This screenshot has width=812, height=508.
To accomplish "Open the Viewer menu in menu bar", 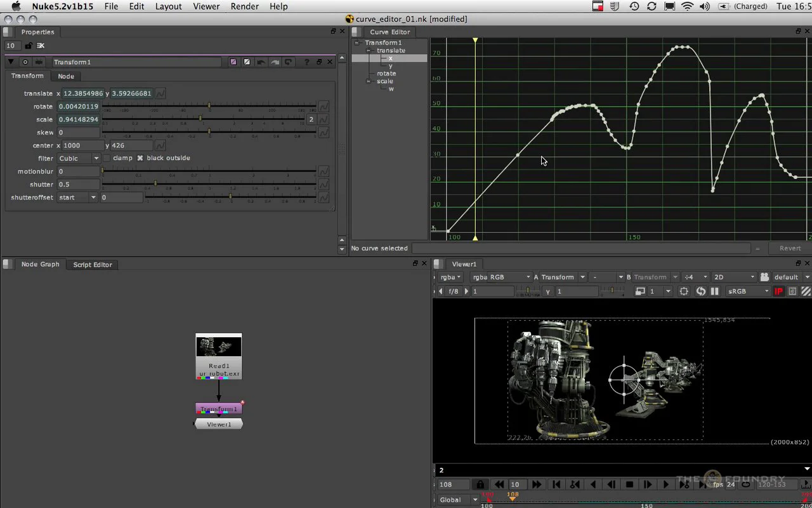I will [x=206, y=6].
